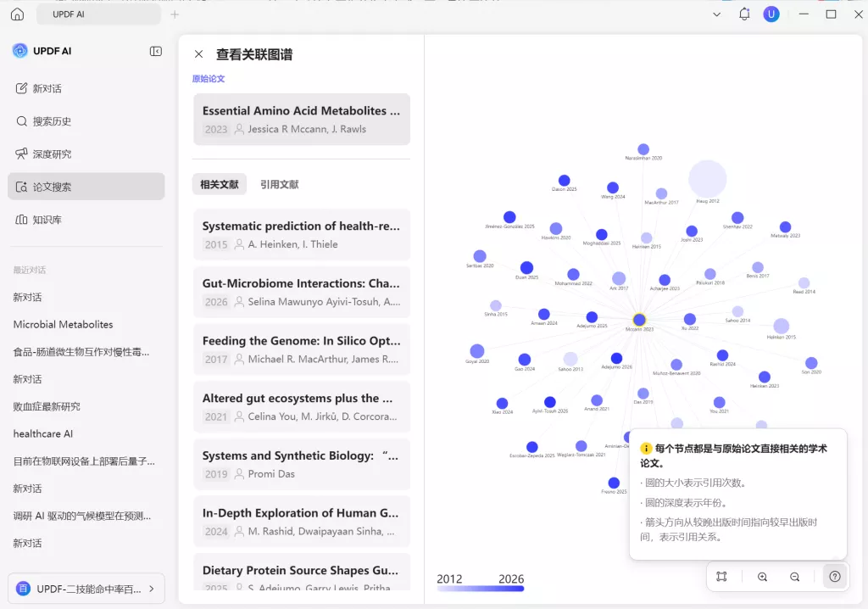Click the plus to open a new tab
868x609 pixels.
(175, 14)
